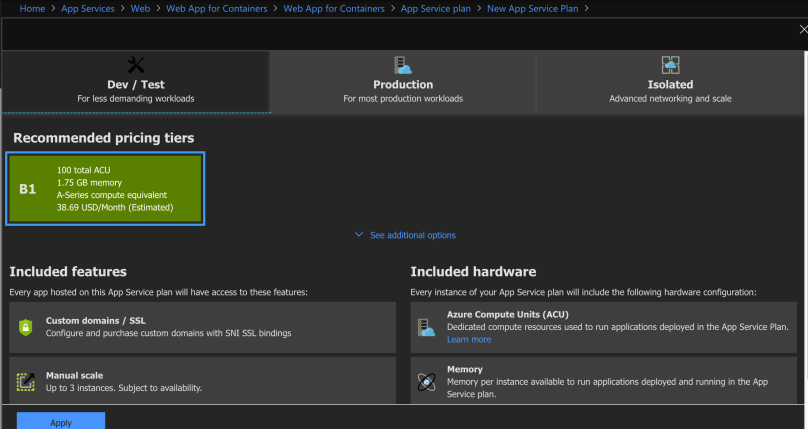808x429 pixels.
Task: Close the pricing tier panel
Action: click(x=803, y=30)
